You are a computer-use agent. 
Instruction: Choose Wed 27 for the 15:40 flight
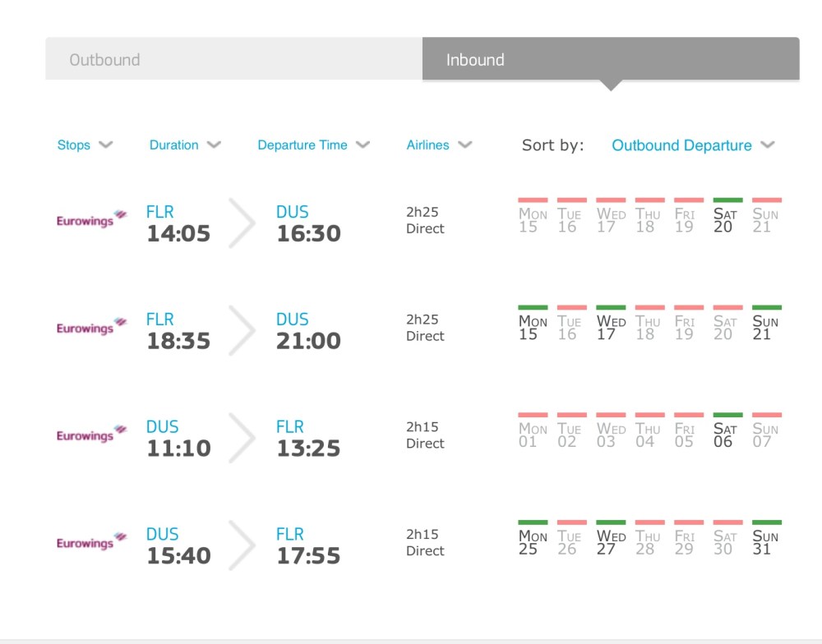[x=610, y=541]
